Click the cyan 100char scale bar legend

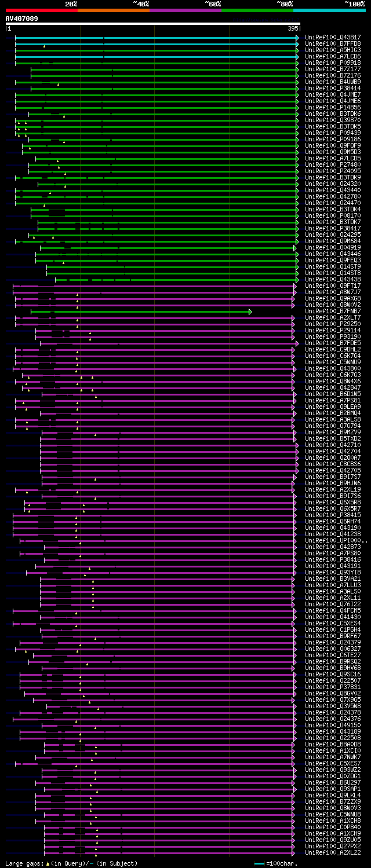coord(259,863)
